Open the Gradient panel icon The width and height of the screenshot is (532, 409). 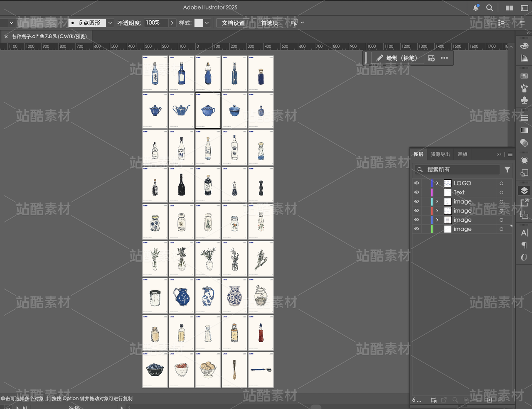524,130
